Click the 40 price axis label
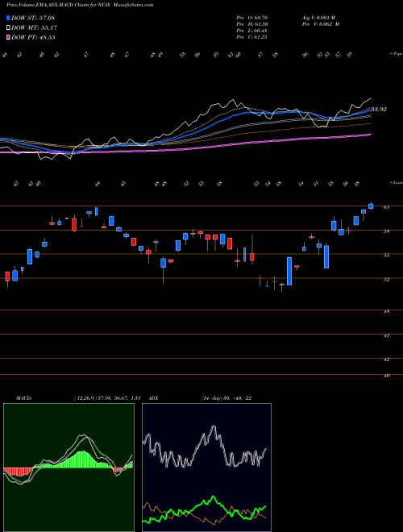The width and height of the screenshot is (403, 532). [386, 376]
